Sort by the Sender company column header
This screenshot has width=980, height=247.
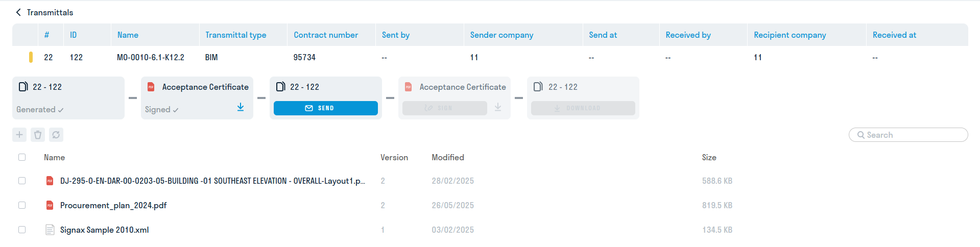point(501,35)
